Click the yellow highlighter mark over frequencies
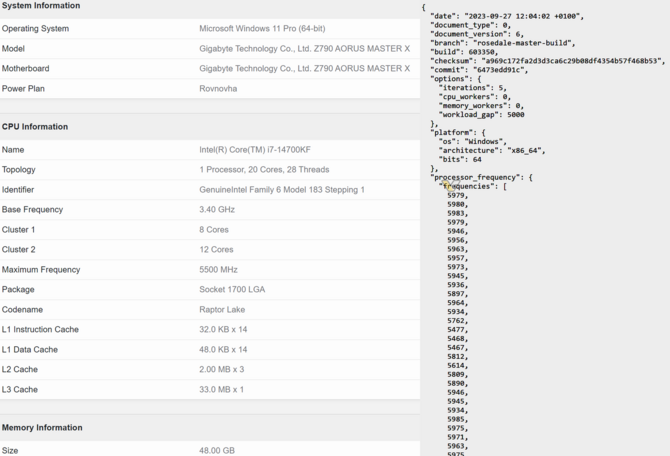The height and width of the screenshot is (456, 670). click(x=447, y=185)
